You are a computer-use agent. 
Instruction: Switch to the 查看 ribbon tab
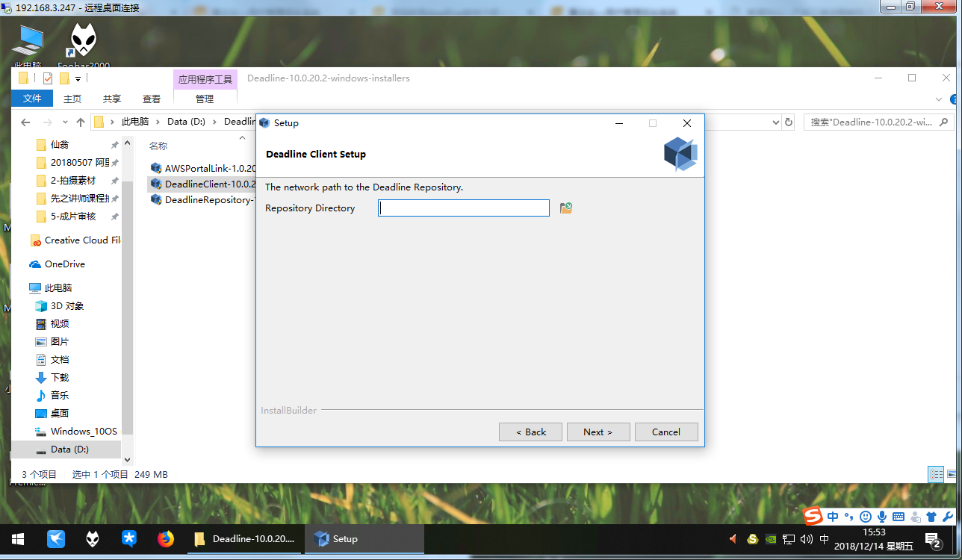pyautogui.click(x=152, y=99)
